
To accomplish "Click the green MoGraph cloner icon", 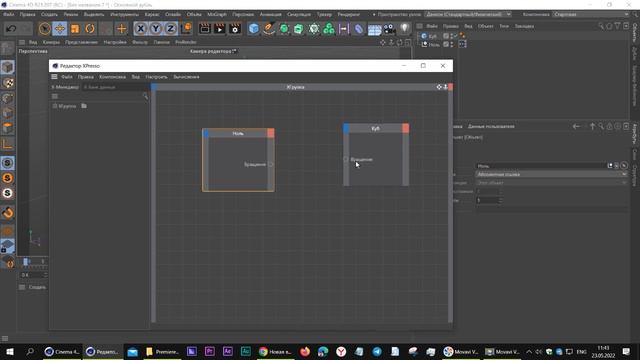I will click(329, 29).
